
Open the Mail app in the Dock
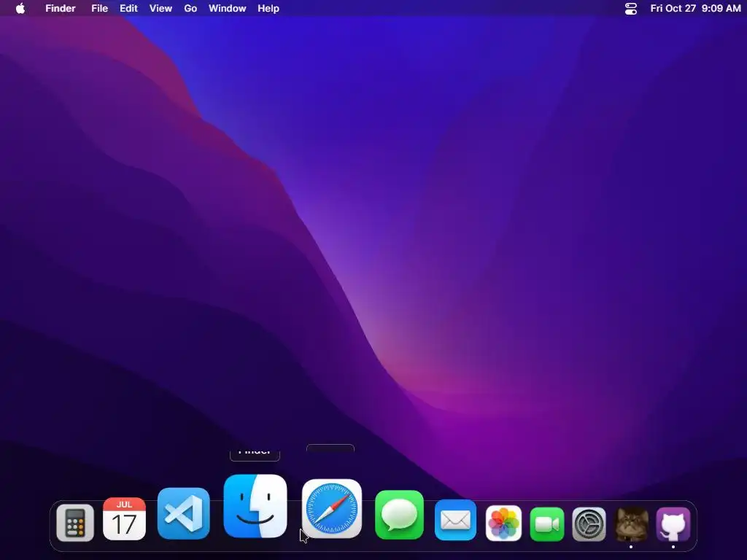point(455,520)
